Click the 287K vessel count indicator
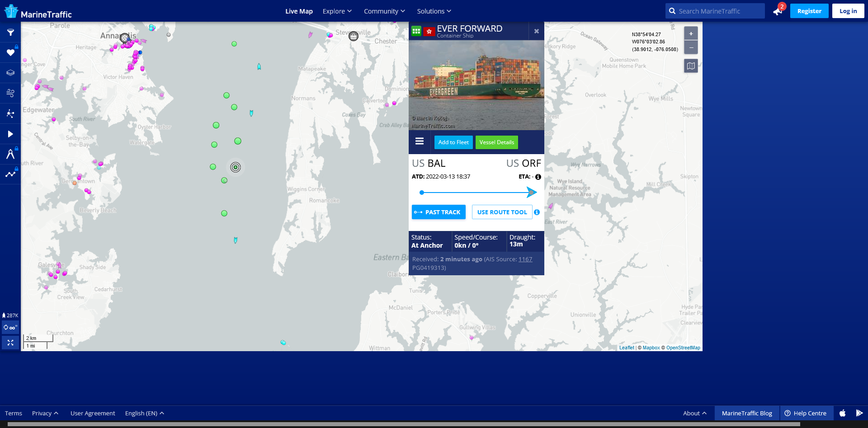 tap(10, 315)
